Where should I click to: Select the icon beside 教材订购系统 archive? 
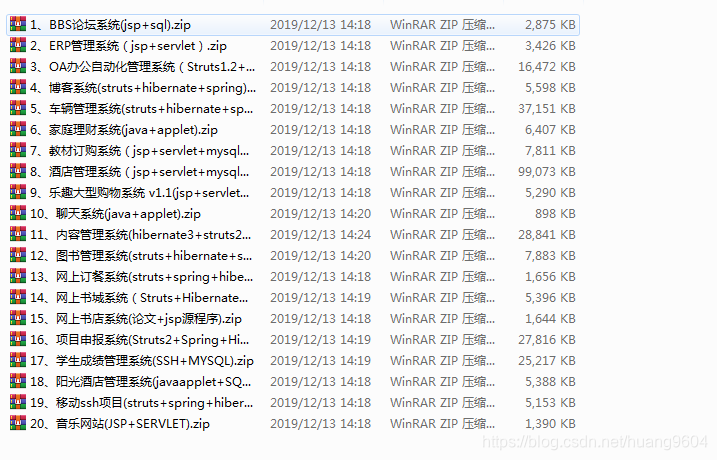18,150
